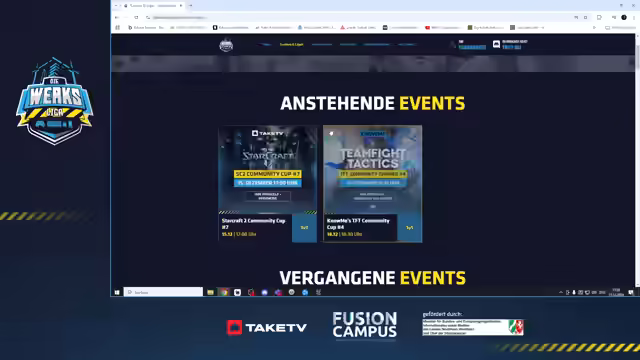Open the browser profile avatar icon
The image size is (640, 360).
(x=624, y=18)
